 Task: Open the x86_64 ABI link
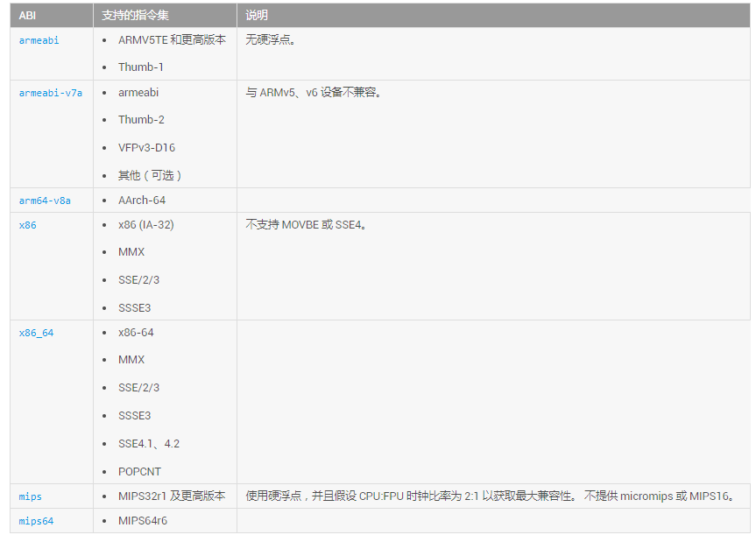coord(36,333)
